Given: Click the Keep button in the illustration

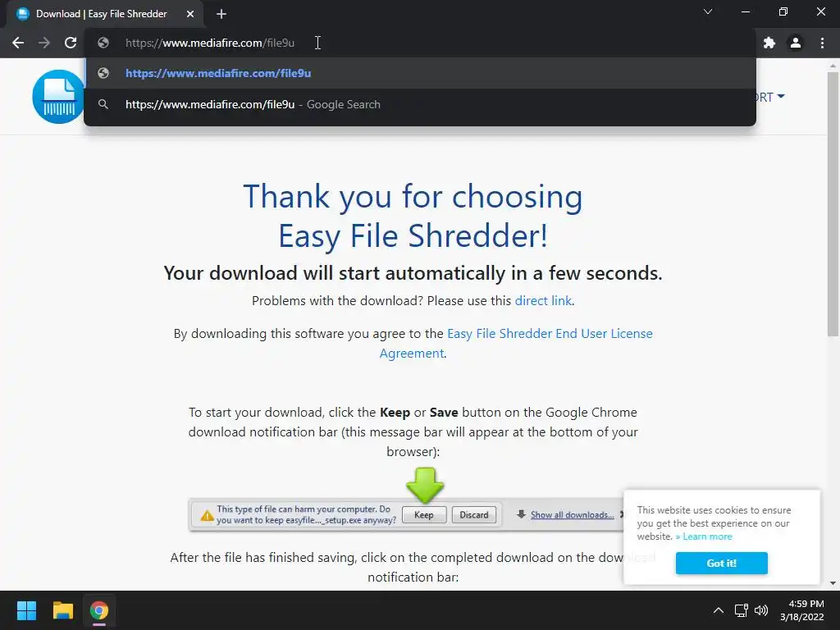Looking at the screenshot, I should (424, 515).
